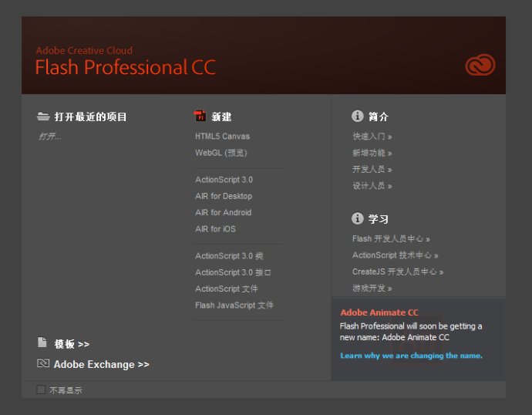Viewport: 532px width, 415px height.
Task: Click the Flash Professional CC title
Action: [126, 67]
